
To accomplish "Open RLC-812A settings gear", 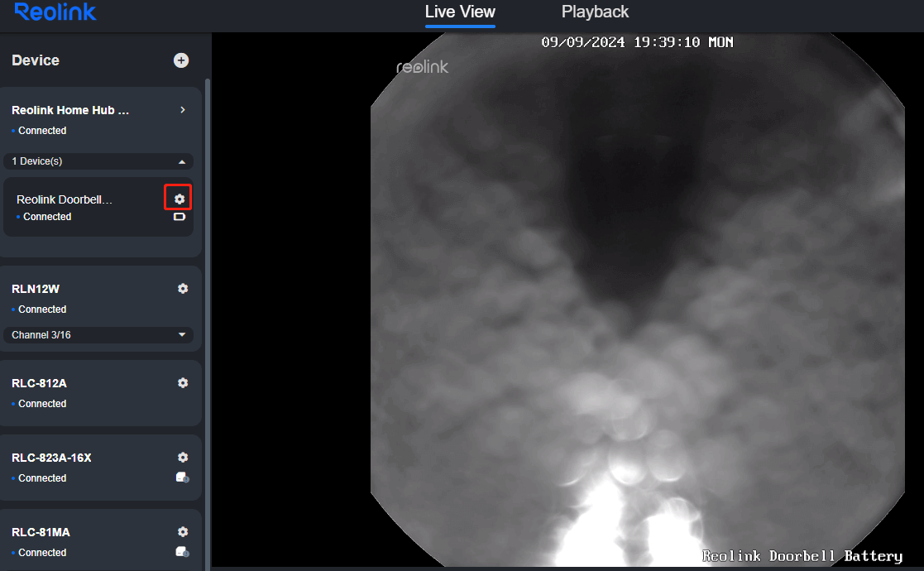I will (183, 382).
